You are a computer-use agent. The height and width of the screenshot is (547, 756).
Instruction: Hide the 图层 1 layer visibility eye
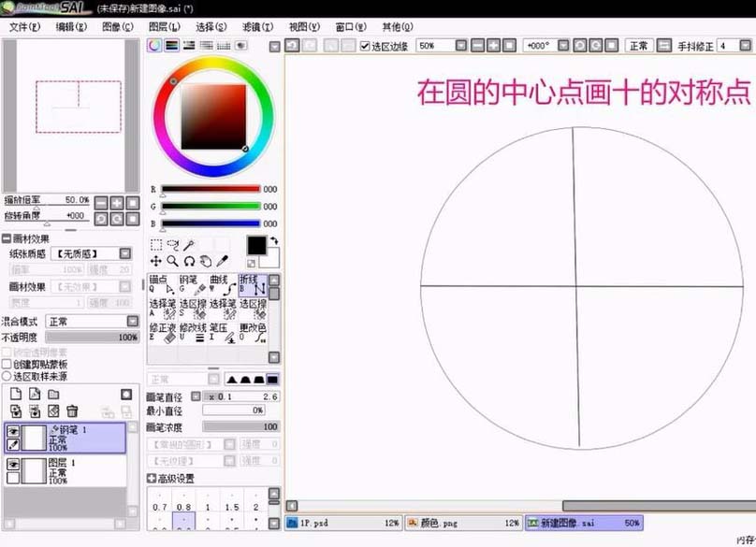coord(12,463)
